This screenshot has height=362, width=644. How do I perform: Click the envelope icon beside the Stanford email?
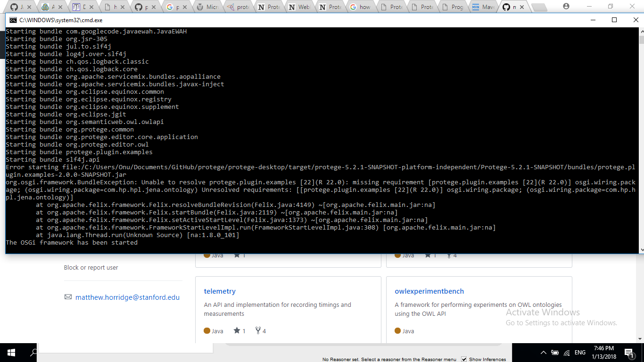click(68, 297)
